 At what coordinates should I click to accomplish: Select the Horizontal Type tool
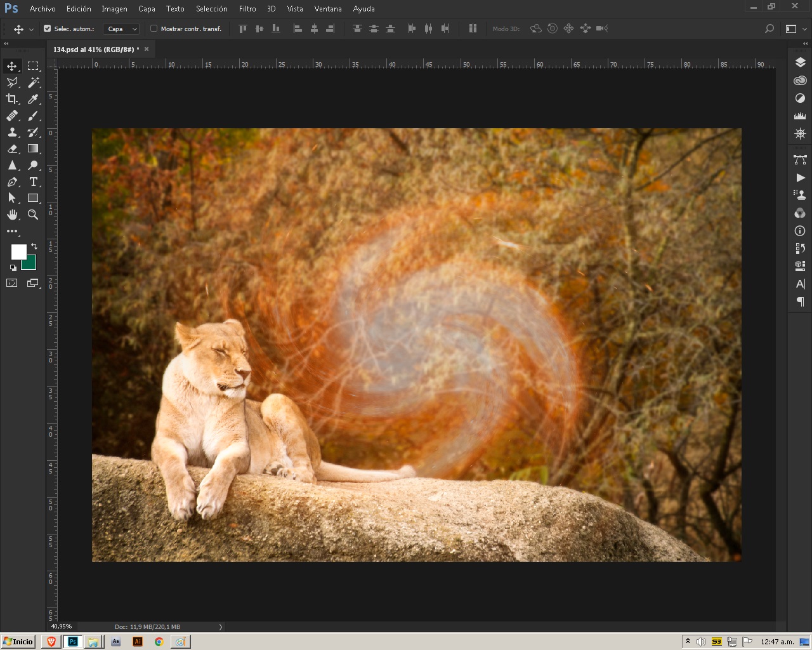pyautogui.click(x=33, y=182)
